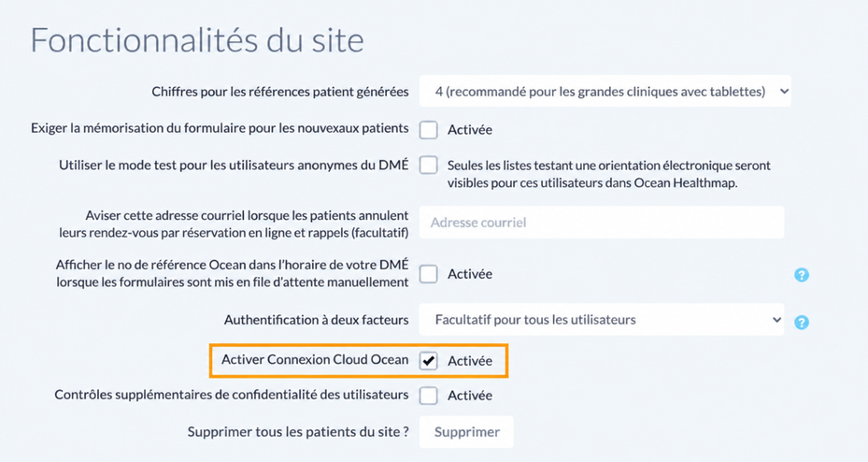Screen dimensions: 868x462
Task: Tick the mode test utilisateurs anonymes checkbox
Action: coord(429,166)
